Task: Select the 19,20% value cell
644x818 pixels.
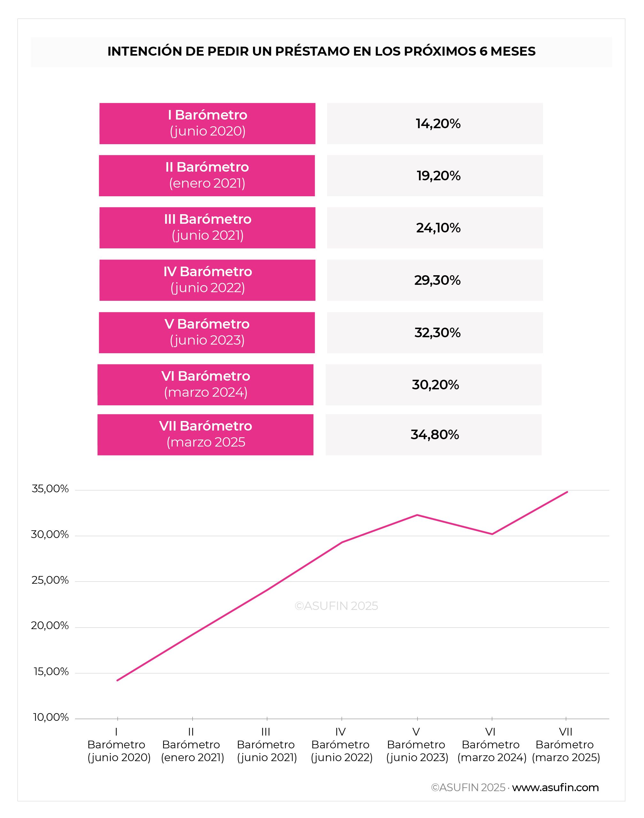Action: [435, 175]
